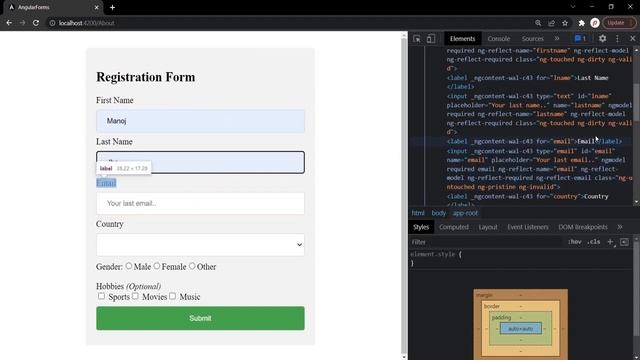Open the Layout tab

(x=488, y=227)
